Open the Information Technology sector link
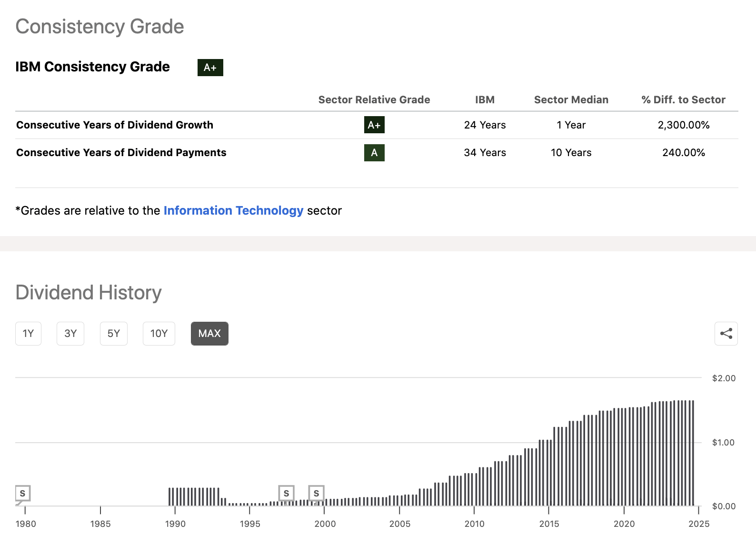The image size is (756, 554). tap(233, 210)
